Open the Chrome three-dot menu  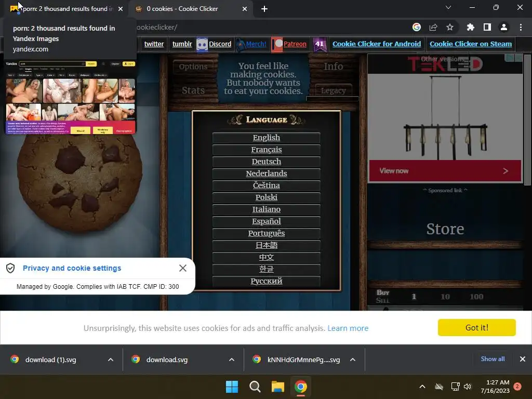point(521,27)
